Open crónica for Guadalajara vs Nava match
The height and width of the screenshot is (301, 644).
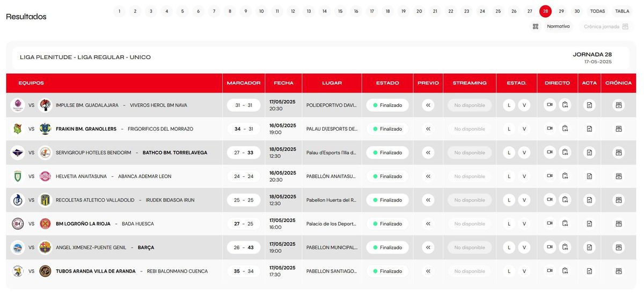point(619,105)
